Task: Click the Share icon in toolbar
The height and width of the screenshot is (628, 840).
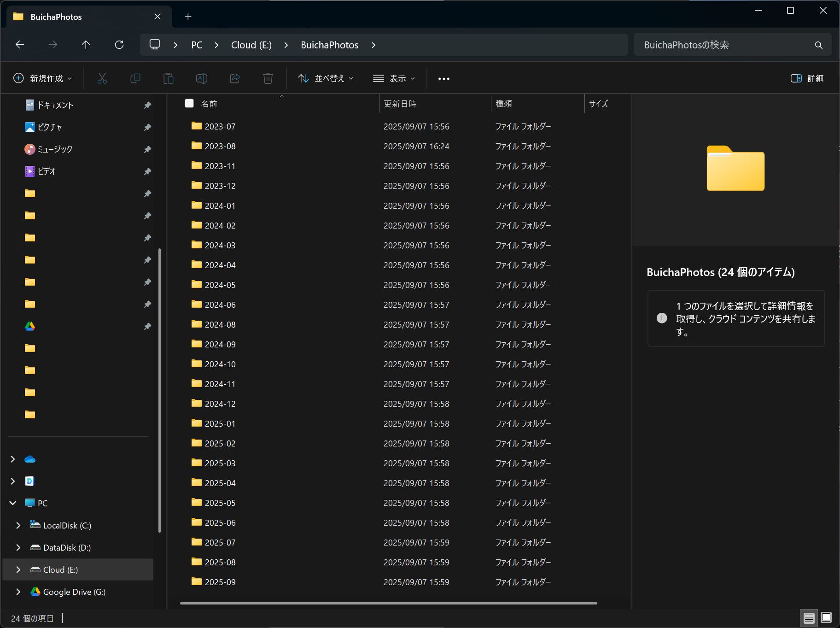Action: point(235,78)
